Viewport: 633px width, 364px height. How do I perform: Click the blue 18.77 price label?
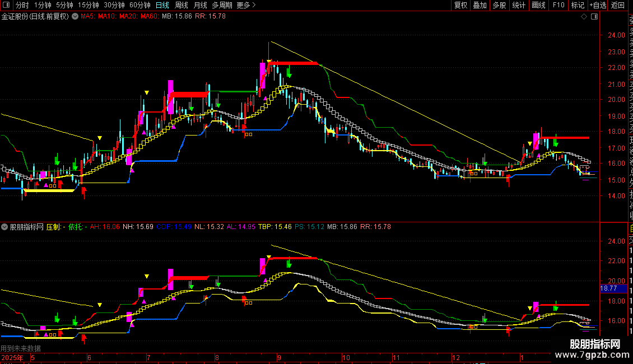608,288
